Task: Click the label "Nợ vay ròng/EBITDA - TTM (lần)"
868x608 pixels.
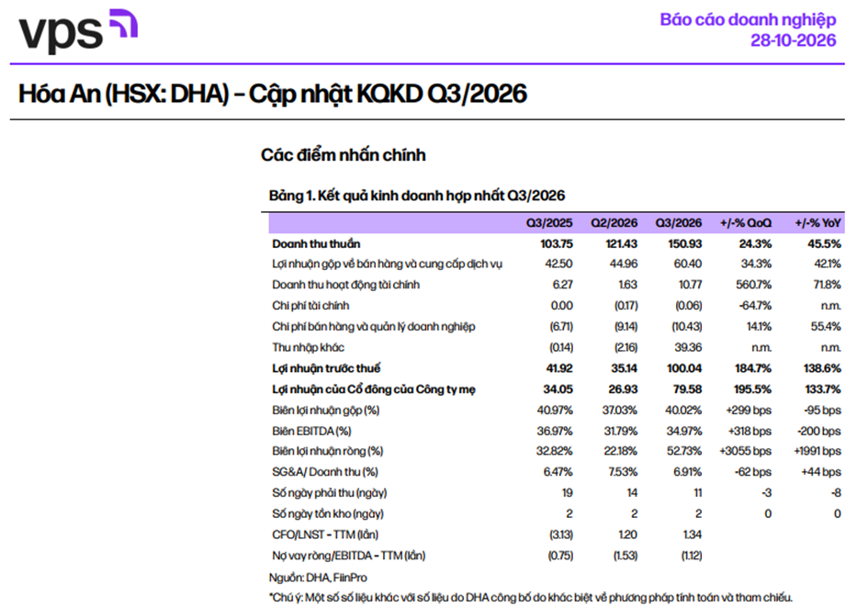Action: point(349,556)
